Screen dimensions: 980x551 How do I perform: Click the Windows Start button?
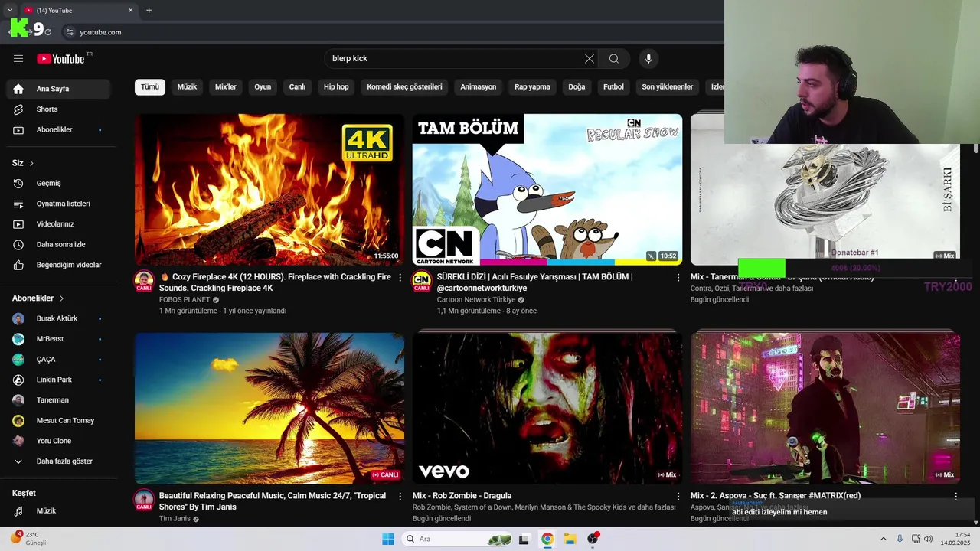388,539
